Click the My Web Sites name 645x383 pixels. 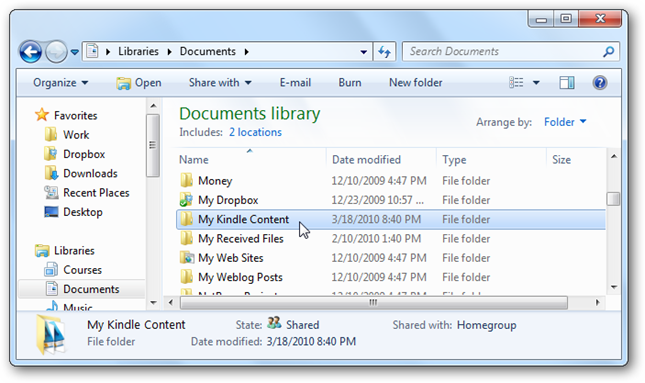[x=231, y=258]
